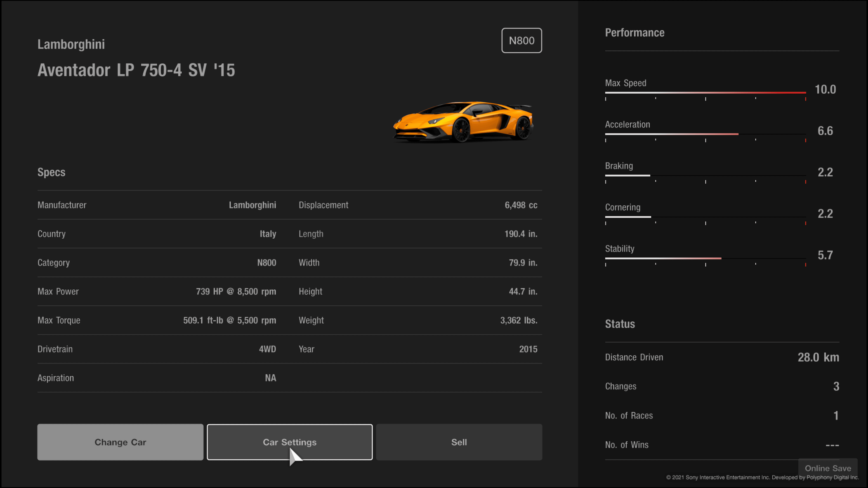Select the Sell button
This screenshot has width=868, height=488.
click(x=459, y=442)
